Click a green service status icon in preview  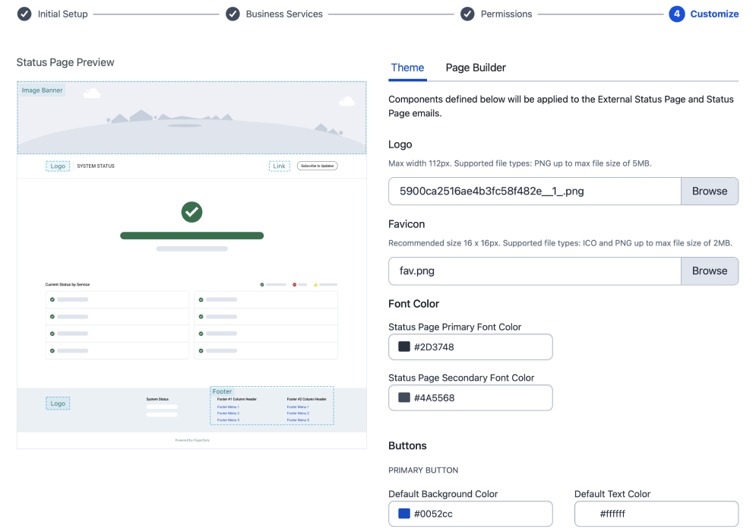(52, 299)
